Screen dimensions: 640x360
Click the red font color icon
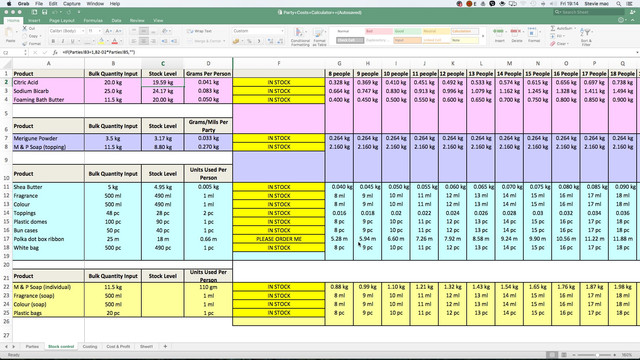[115, 41]
